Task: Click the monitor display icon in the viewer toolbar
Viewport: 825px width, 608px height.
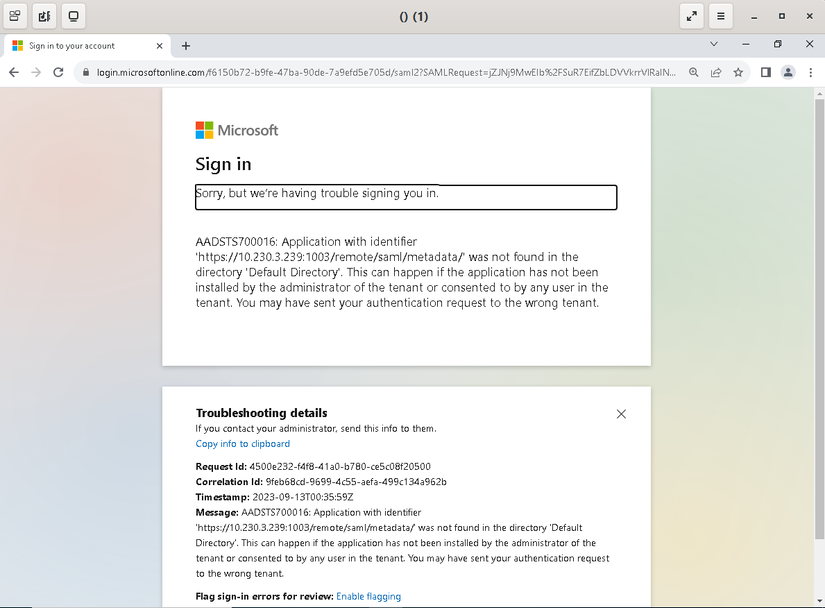Action: 74,16
